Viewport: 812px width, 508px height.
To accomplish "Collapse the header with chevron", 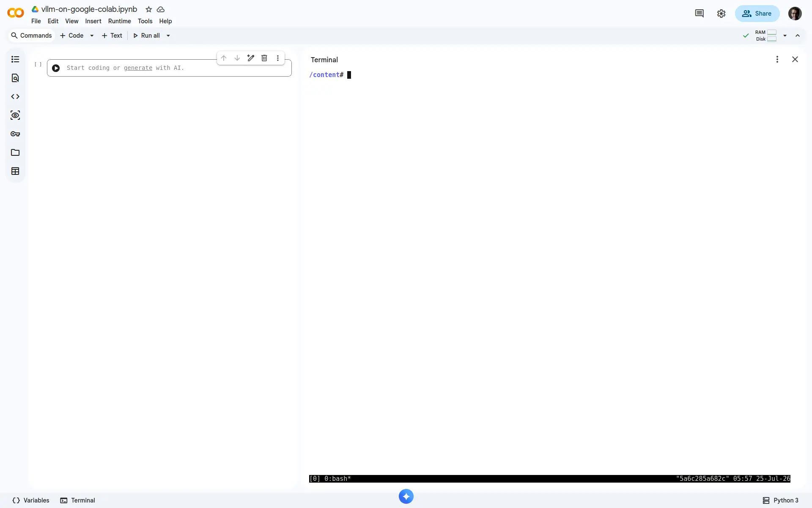I will coord(798,36).
